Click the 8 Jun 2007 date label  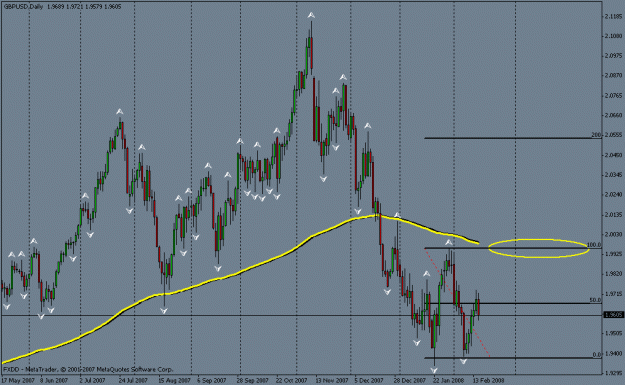(54, 380)
